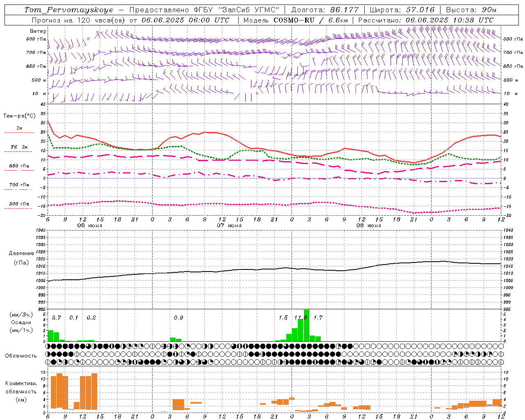
Task: Click the 07 июня date label
Action: [229, 226]
